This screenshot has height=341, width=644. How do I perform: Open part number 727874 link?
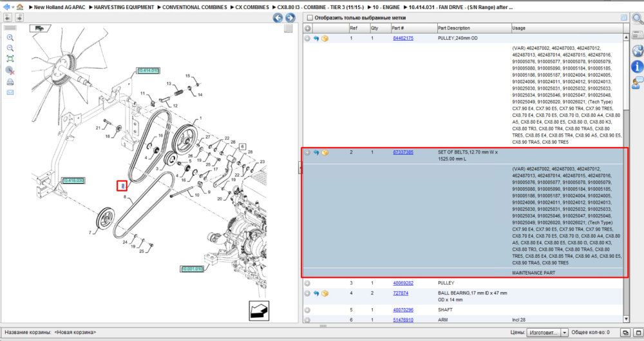coord(401,293)
